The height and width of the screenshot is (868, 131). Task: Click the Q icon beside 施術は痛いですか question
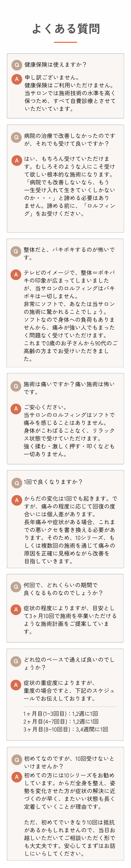click(x=16, y=386)
